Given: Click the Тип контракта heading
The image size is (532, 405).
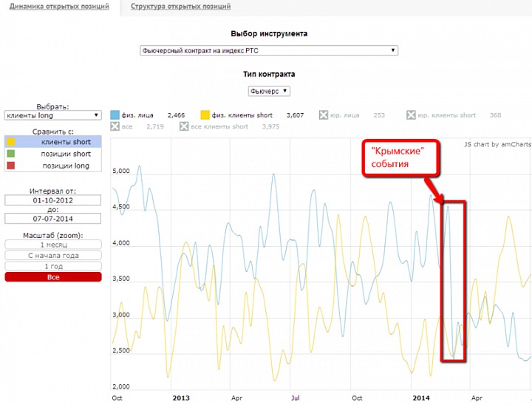Looking at the screenshot, I should (x=269, y=74).
